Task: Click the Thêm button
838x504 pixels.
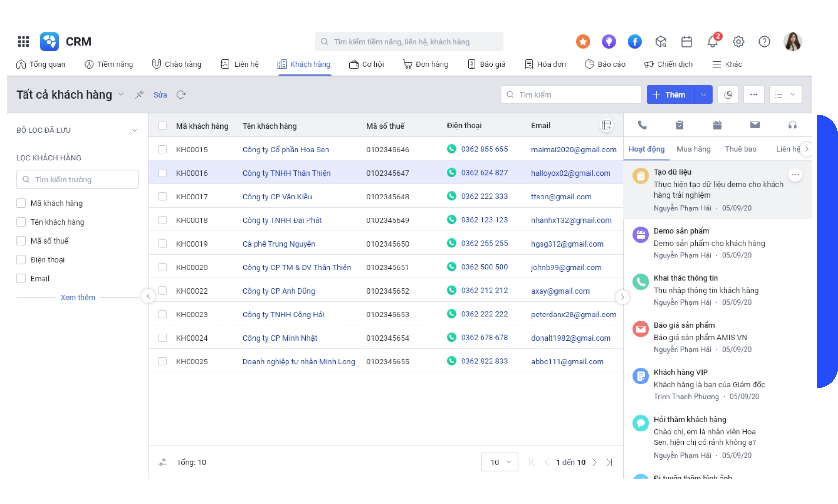Action: pos(670,94)
